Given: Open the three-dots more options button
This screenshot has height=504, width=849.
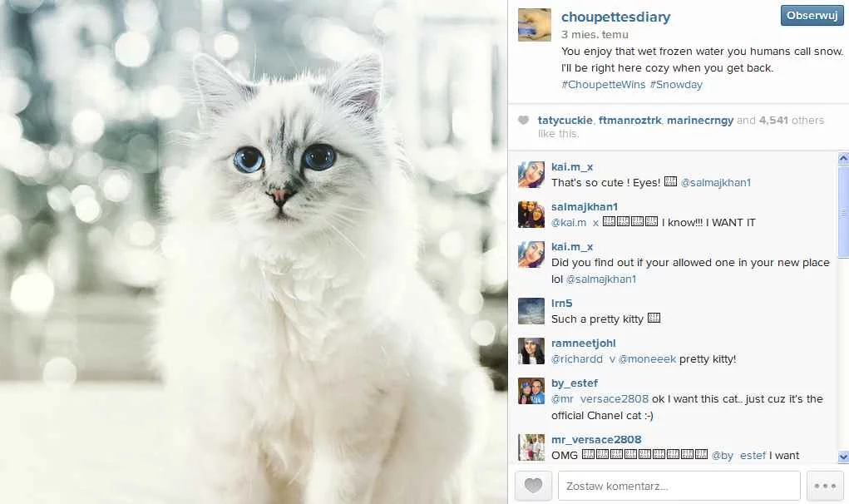Looking at the screenshot, I should click(x=825, y=486).
